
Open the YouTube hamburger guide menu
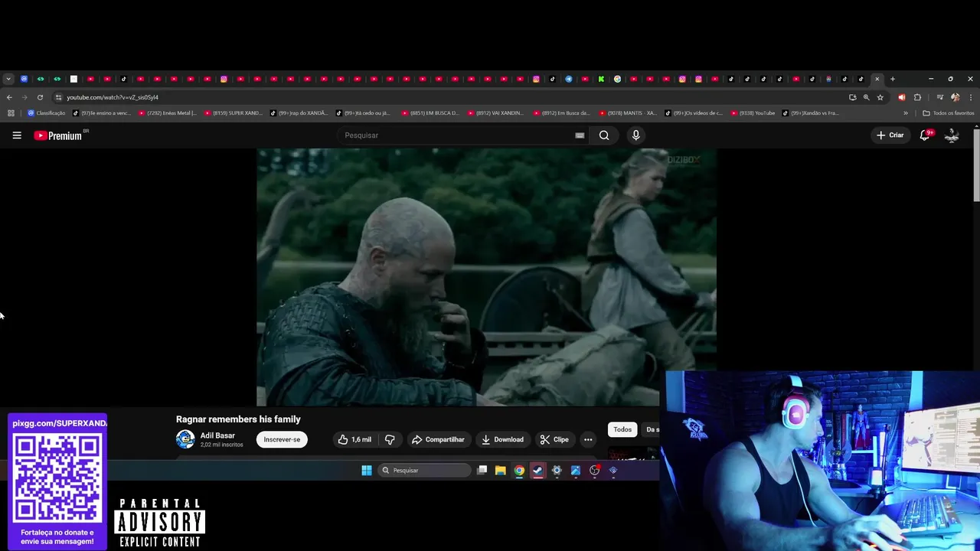(x=17, y=135)
